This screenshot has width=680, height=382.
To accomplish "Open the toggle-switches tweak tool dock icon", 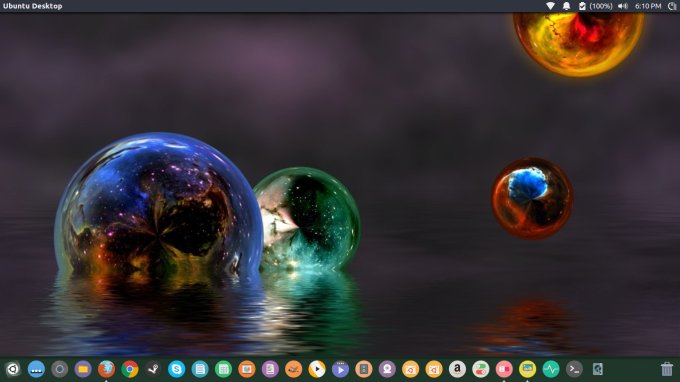I will pos(481,369).
